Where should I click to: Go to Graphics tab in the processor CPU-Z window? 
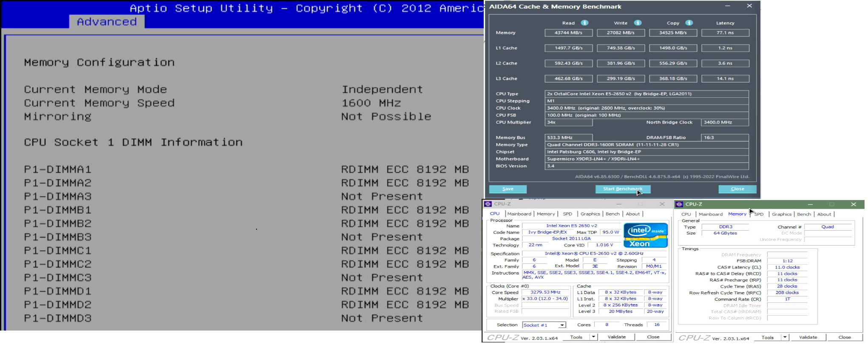click(x=590, y=214)
